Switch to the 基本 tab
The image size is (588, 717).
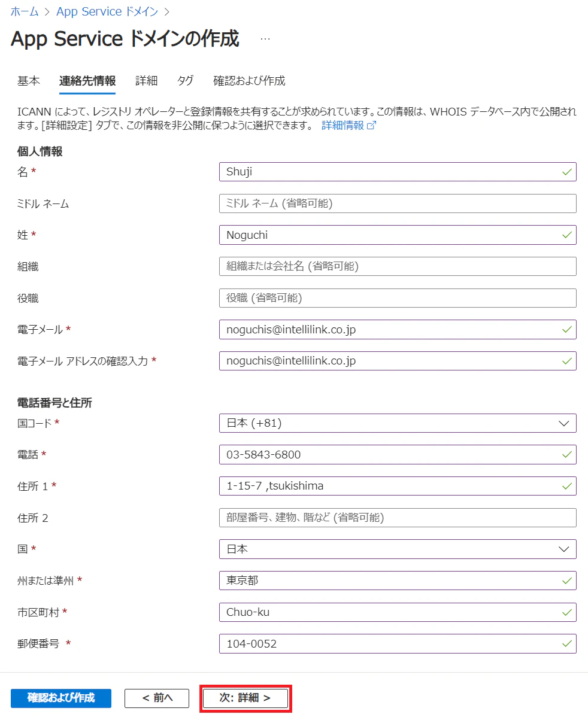point(29,81)
